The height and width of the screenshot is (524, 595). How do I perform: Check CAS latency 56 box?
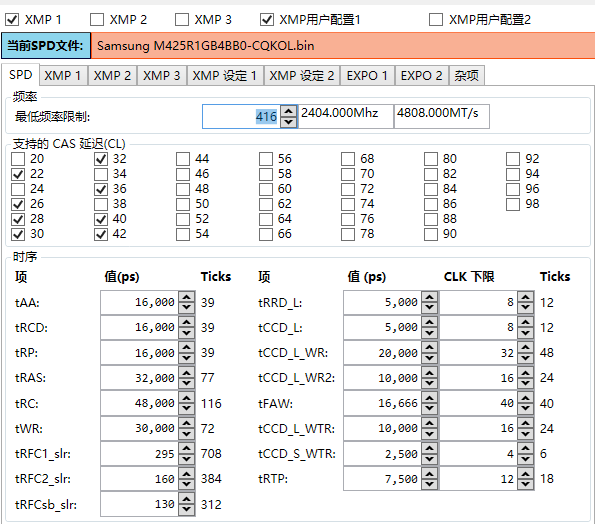coord(266,159)
